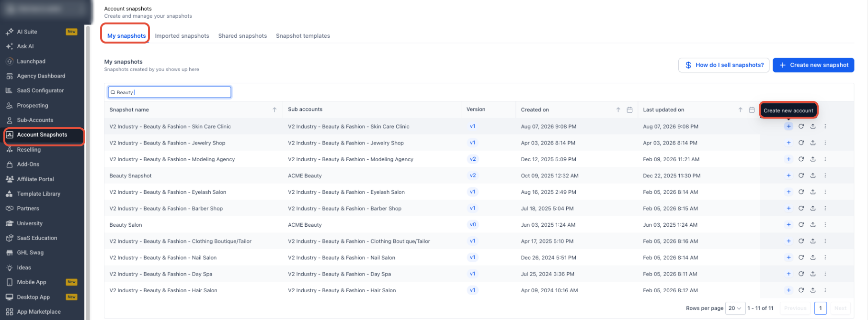The height and width of the screenshot is (320, 868).
Task: Click v2 version badge for Modeling Agency
Action: click(x=472, y=159)
